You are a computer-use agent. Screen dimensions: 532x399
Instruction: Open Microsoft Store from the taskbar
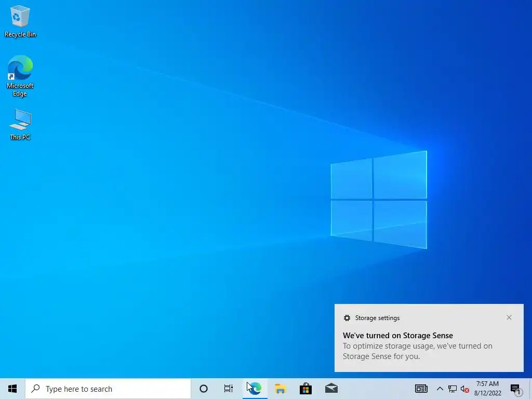pos(305,389)
